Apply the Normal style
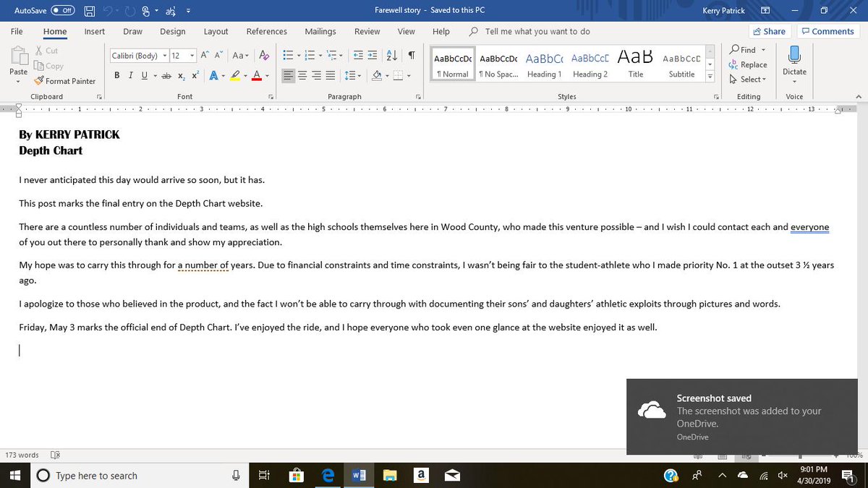Viewport: 868px width, 488px height. (453, 65)
